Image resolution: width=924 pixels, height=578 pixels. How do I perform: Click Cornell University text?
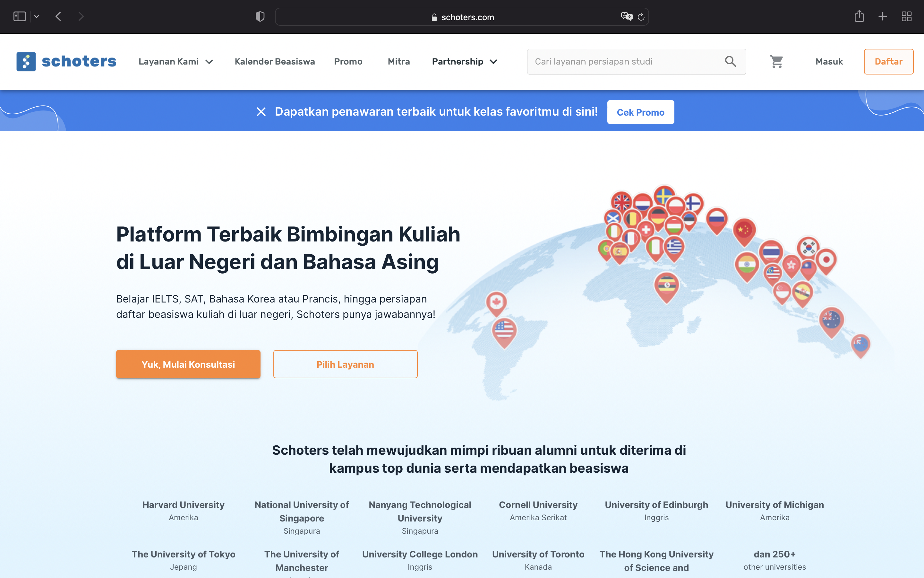coord(538,504)
